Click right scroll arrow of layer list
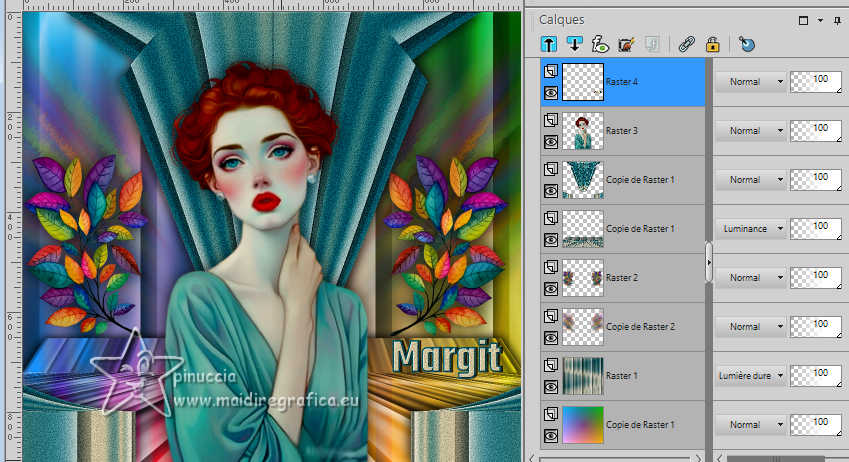This screenshot has width=849, height=462. pos(698,458)
